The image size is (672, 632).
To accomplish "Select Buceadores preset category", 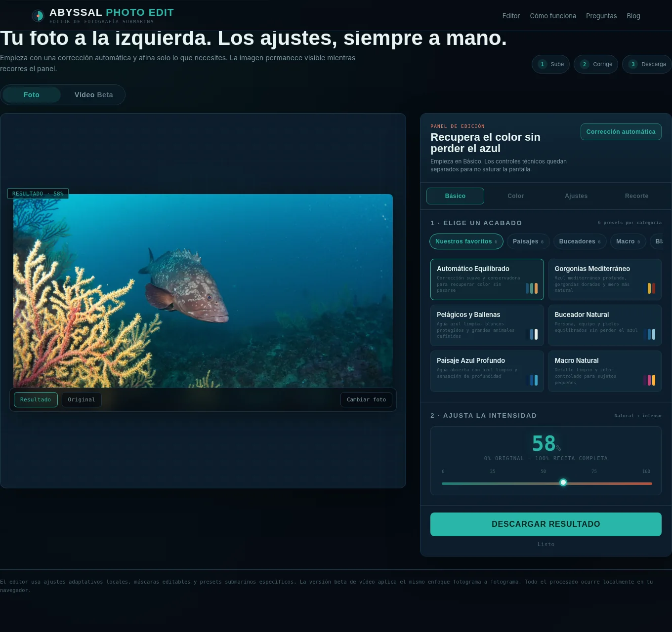I will [x=580, y=241].
